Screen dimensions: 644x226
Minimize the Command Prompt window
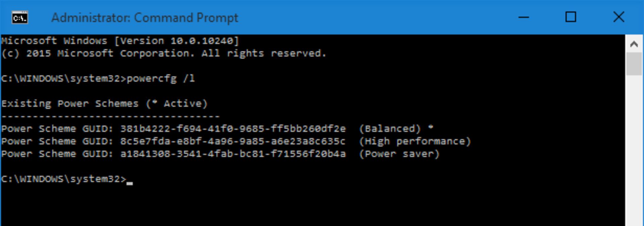pos(524,17)
